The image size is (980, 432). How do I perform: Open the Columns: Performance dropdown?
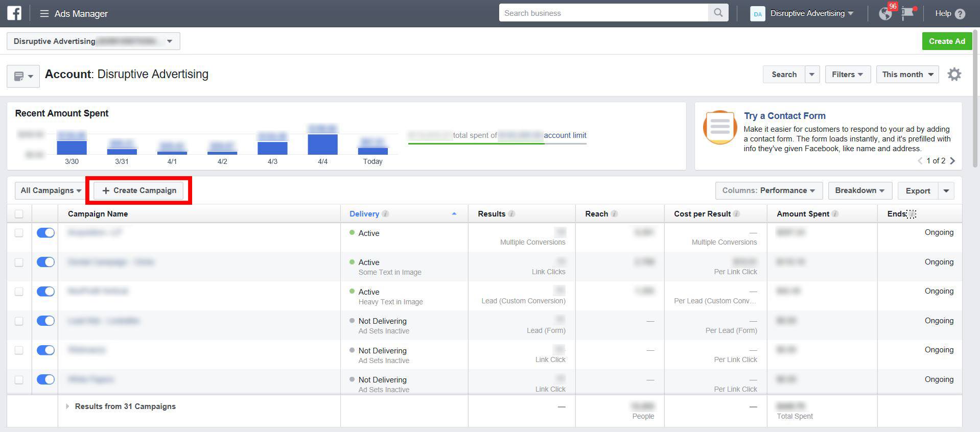tap(769, 190)
